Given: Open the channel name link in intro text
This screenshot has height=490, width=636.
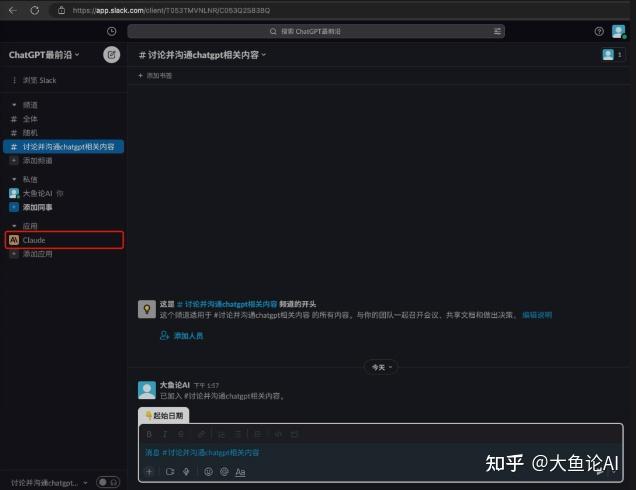Looking at the screenshot, I should 227,304.
